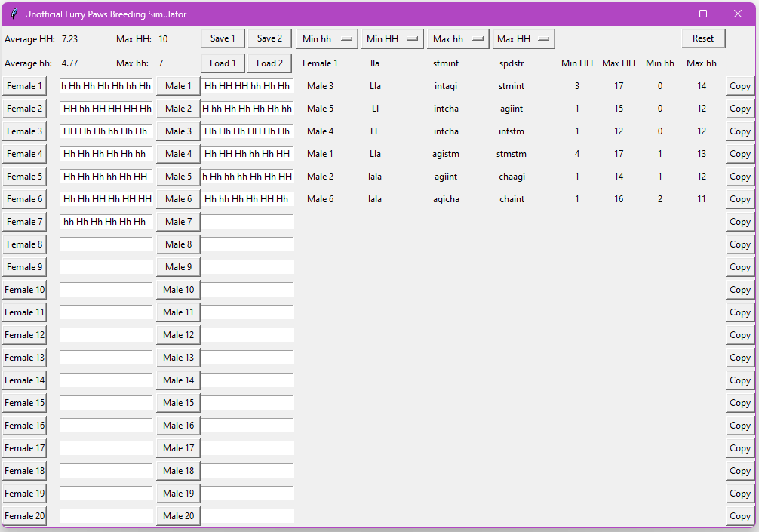Edit the Male 2 genotype field
Viewport: 759px width, 532px height.
pos(247,109)
